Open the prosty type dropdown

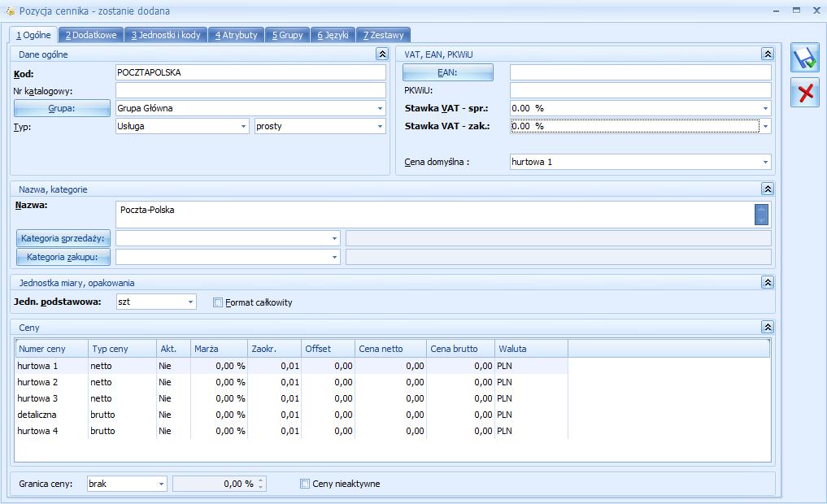[x=380, y=126]
